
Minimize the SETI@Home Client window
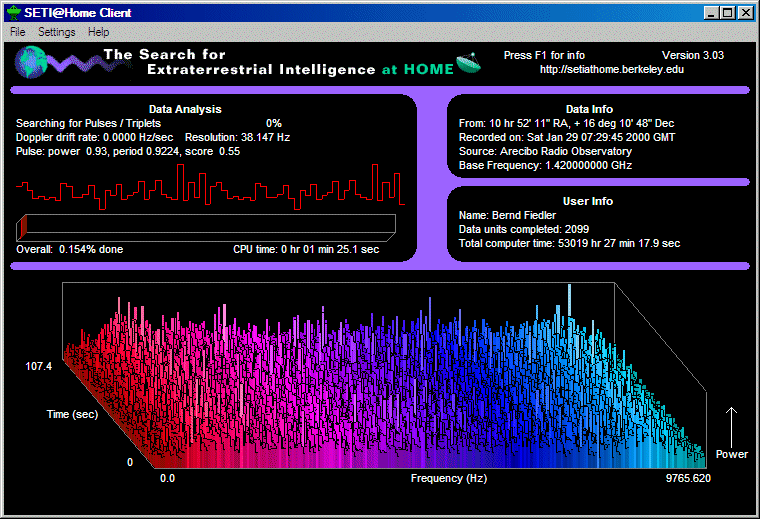pyautogui.click(x=711, y=13)
